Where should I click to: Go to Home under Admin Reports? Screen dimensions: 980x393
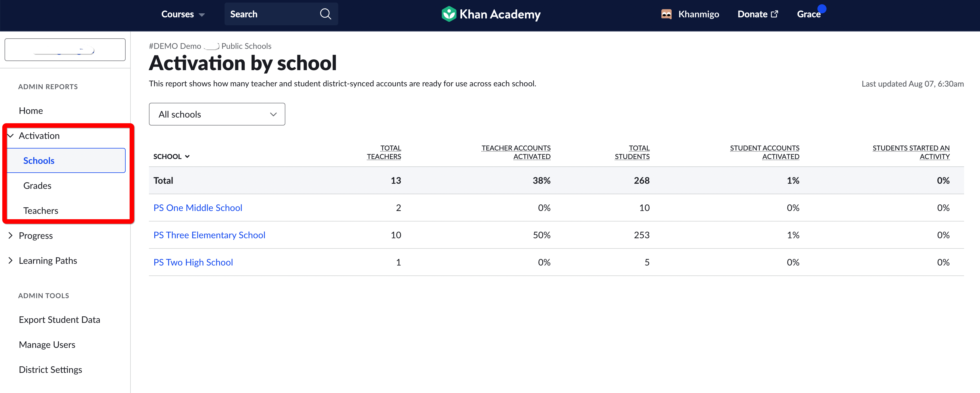click(x=30, y=111)
